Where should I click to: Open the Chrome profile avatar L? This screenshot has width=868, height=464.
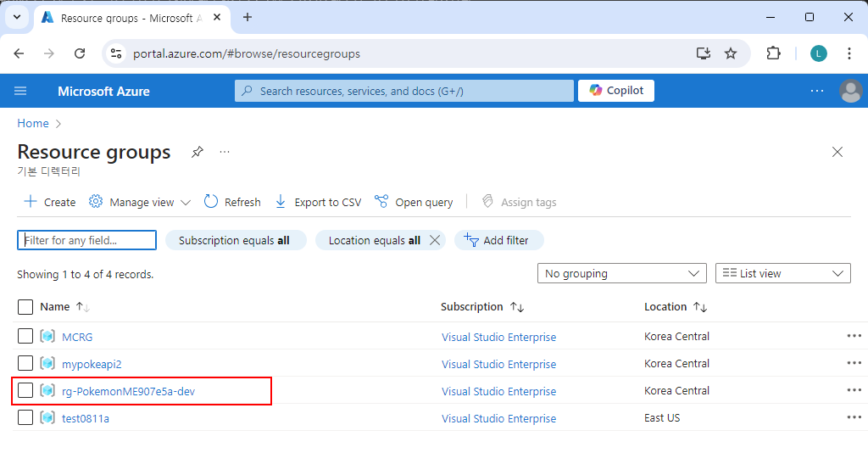(x=819, y=53)
